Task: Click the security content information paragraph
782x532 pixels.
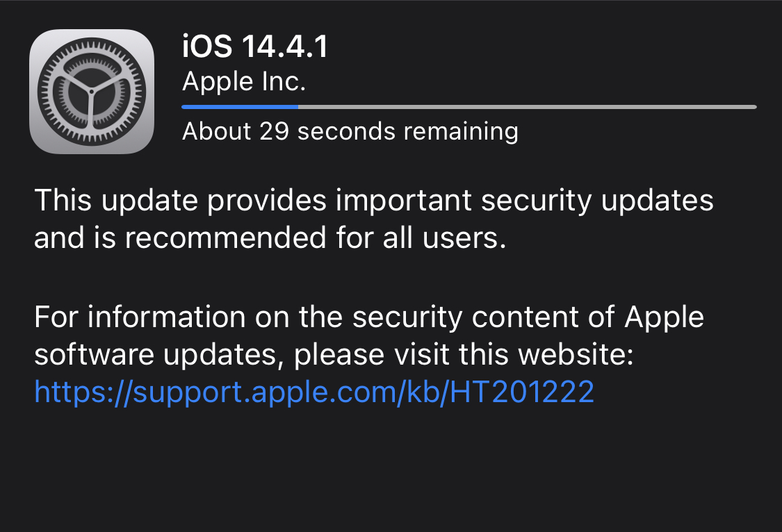Action: click(368, 335)
